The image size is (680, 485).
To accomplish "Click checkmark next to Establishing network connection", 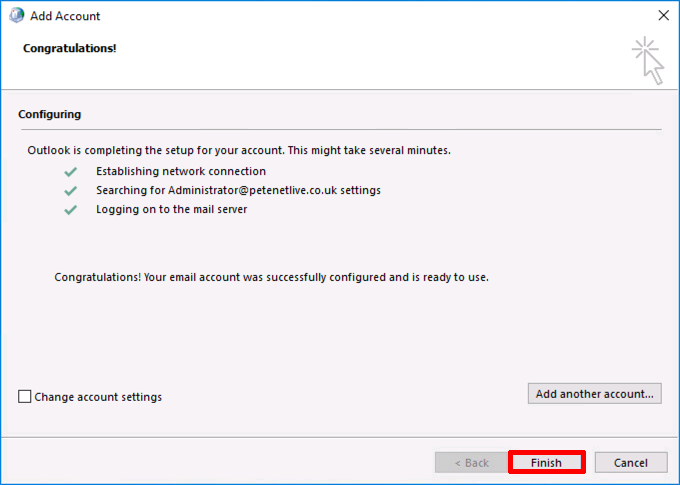I will [x=71, y=172].
